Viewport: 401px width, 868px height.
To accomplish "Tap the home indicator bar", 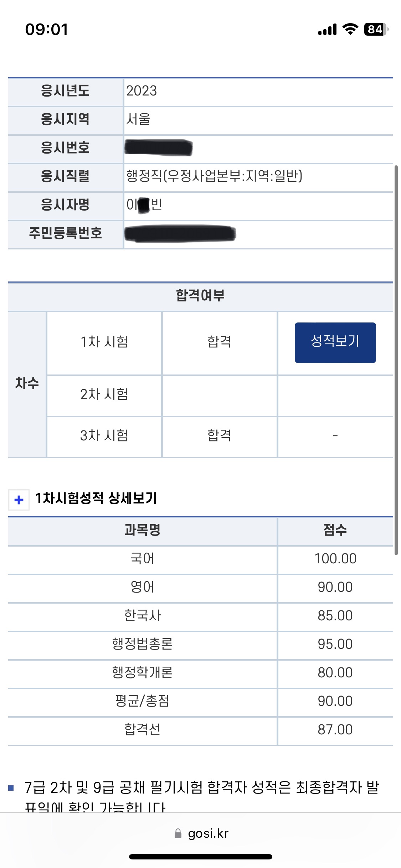I will click(x=200, y=857).
